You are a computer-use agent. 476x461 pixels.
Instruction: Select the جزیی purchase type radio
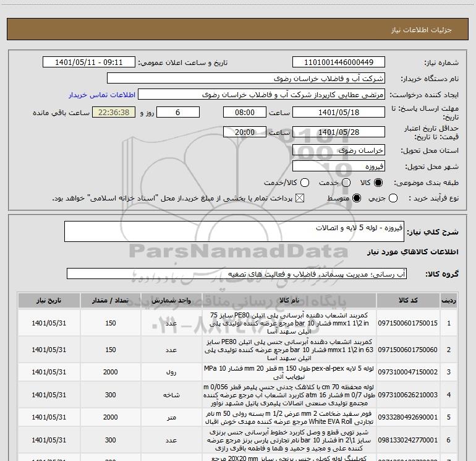point(393,198)
